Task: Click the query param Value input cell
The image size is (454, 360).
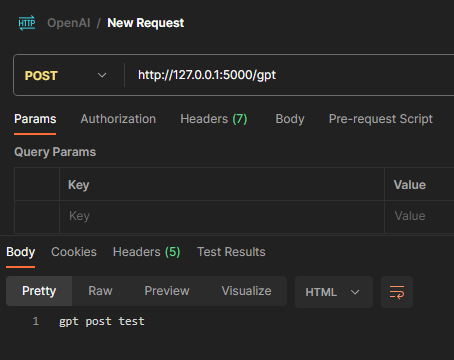Action: click(x=419, y=216)
